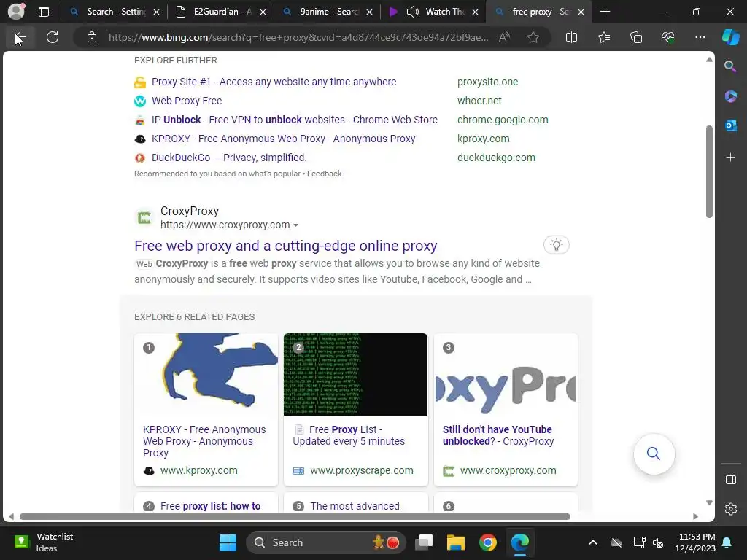Open DuckDuckGo Privacy simplified link
The image size is (747, 560).
pyautogui.click(x=229, y=157)
